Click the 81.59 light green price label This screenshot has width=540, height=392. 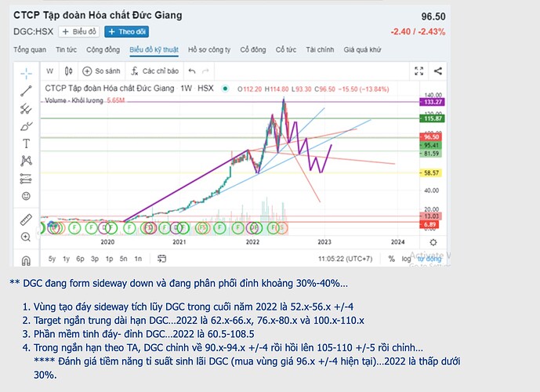click(431, 154)
